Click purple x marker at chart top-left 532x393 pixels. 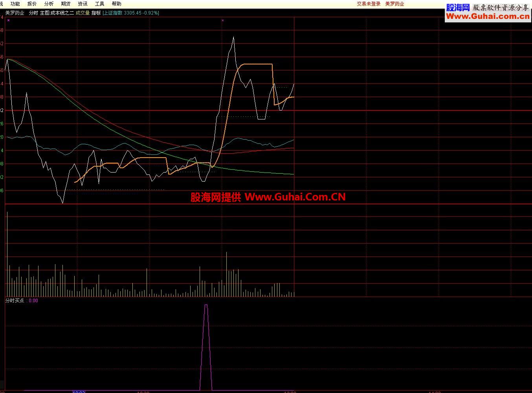pos(8,20)
